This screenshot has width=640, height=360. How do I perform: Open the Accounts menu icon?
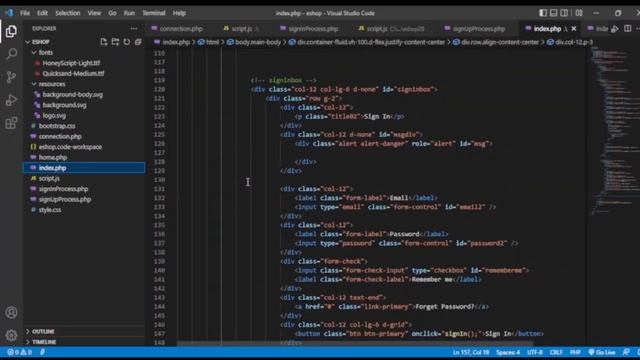[11, 313]
